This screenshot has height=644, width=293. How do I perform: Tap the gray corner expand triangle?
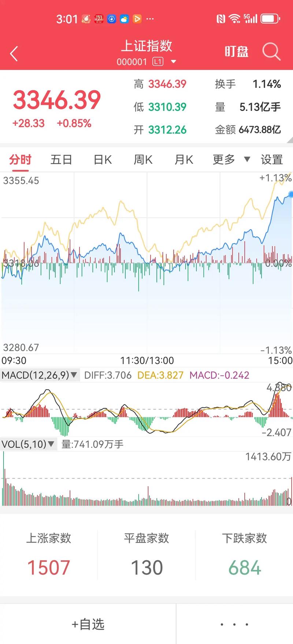290,140
